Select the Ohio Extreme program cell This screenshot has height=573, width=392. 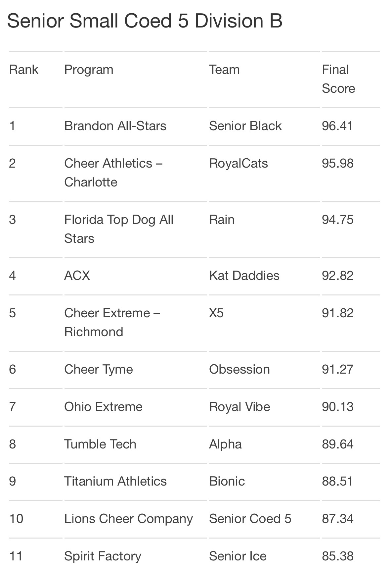[103, 407]
